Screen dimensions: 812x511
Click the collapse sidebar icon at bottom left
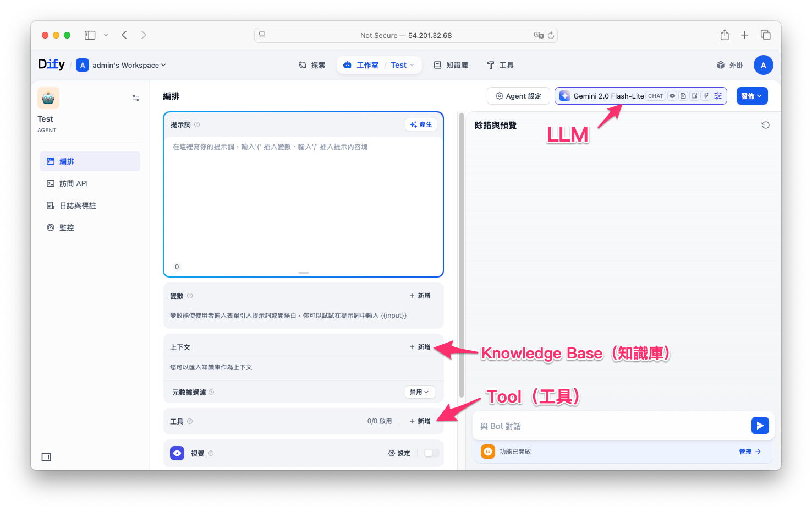46,457
